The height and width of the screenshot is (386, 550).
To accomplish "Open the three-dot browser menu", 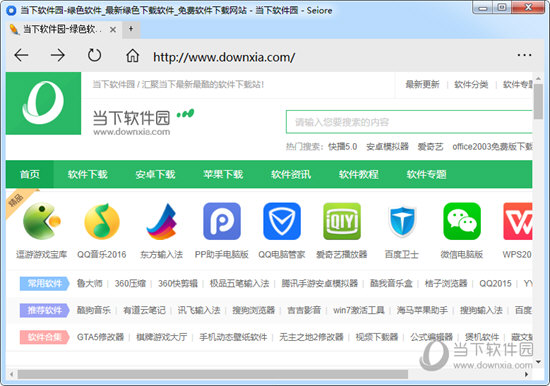I will tap(524, 55).
